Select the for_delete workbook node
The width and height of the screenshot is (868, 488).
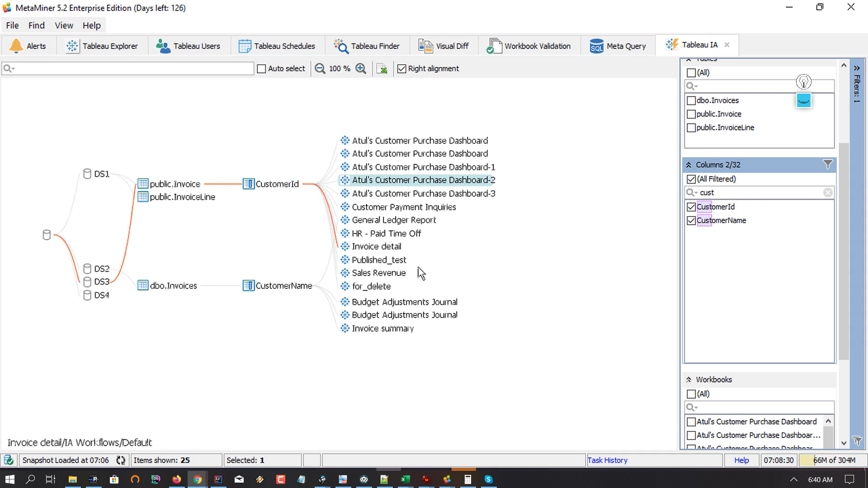(366, 286)
